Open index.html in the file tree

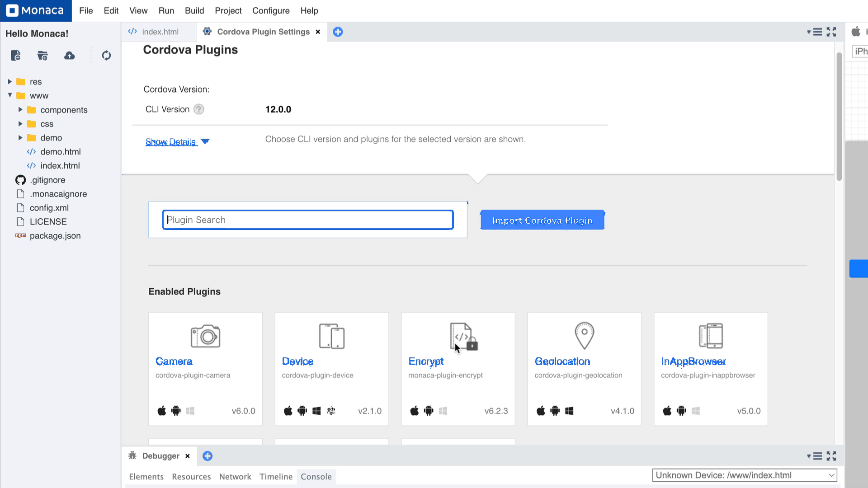click(60, 165)
